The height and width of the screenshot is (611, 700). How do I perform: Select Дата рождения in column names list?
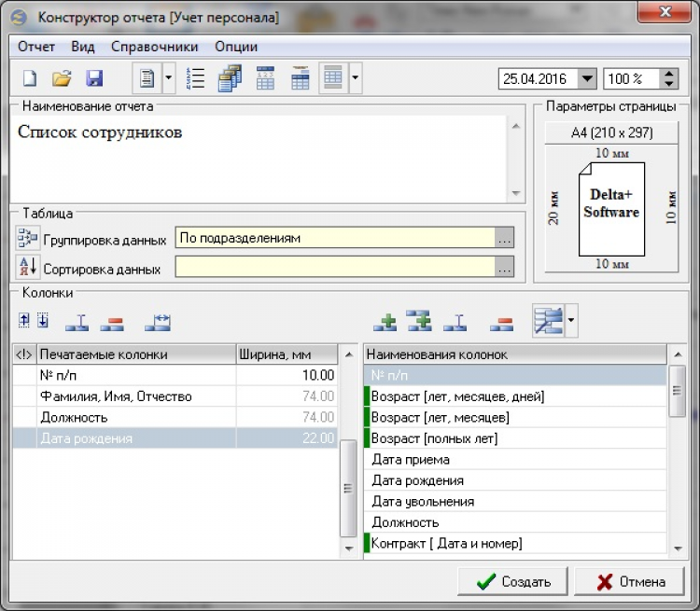515,480
